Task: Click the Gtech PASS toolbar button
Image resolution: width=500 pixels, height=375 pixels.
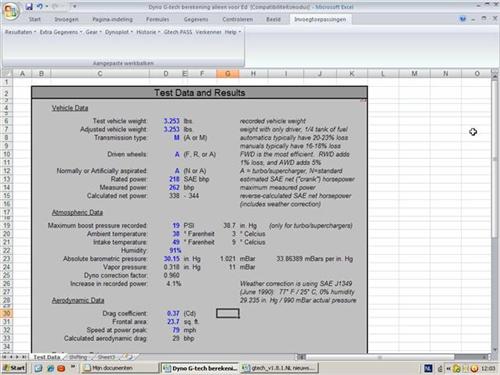Action: click(x=178, y=32)
